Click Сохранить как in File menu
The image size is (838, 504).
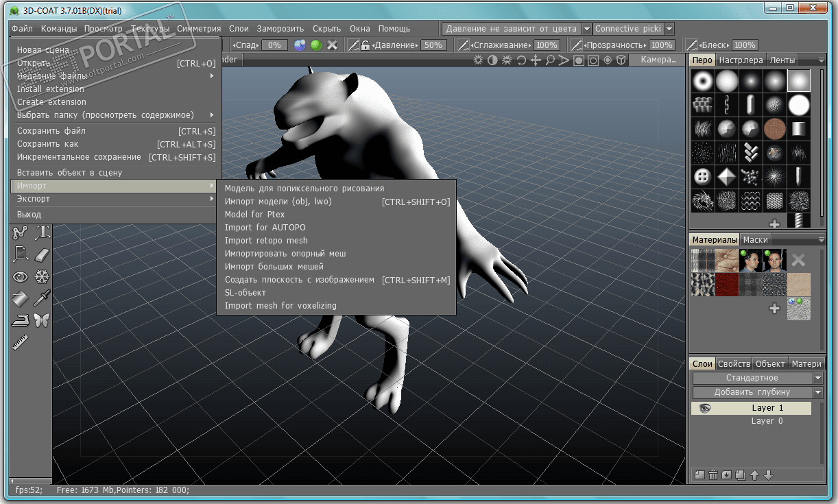[x=48, y=144]
